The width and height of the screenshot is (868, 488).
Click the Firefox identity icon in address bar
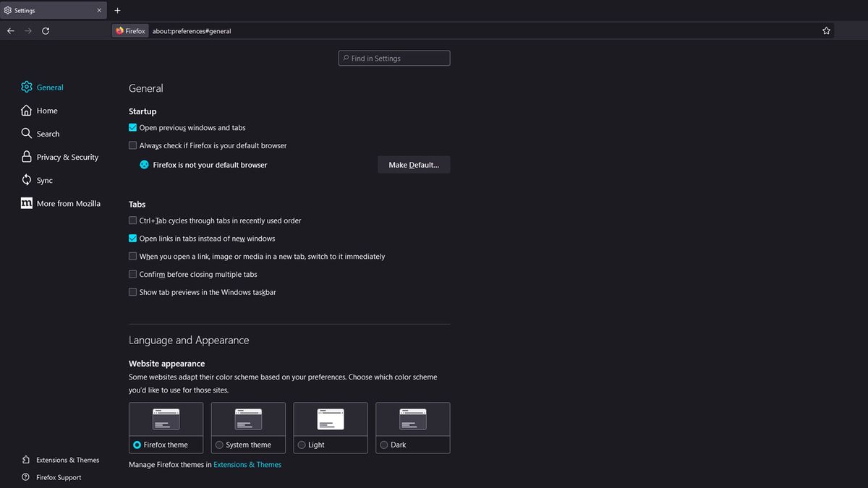(131, 31)
